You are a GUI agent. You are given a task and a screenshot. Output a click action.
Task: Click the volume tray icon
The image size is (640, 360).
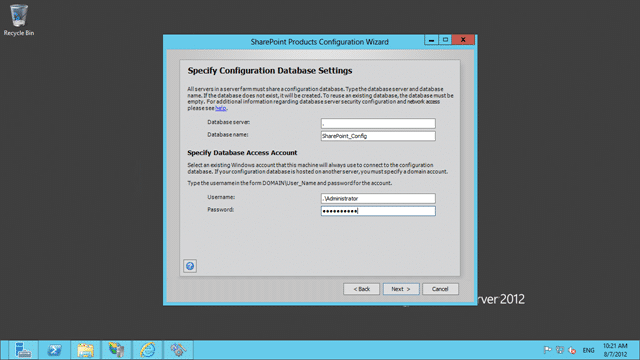(572, 350)
